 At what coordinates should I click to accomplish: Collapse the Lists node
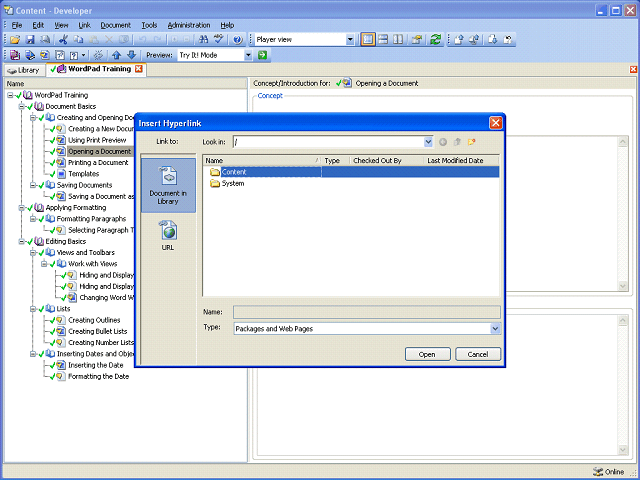[33, 309]
